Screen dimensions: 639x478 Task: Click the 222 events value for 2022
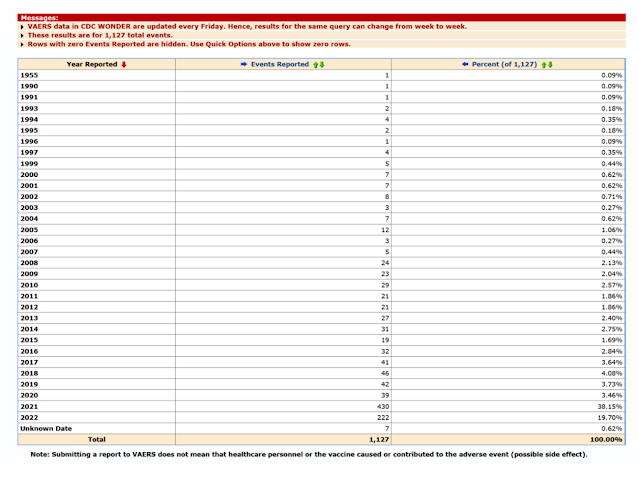(383, 418)
